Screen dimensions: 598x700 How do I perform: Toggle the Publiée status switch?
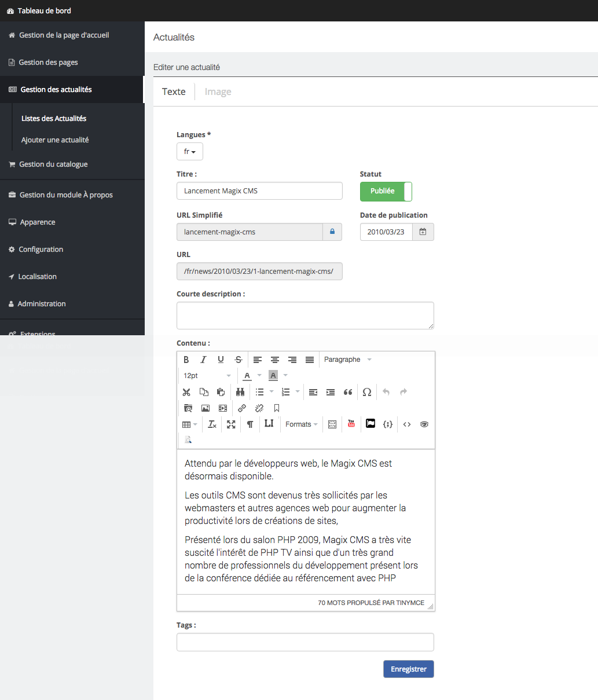tap(386, 191)
